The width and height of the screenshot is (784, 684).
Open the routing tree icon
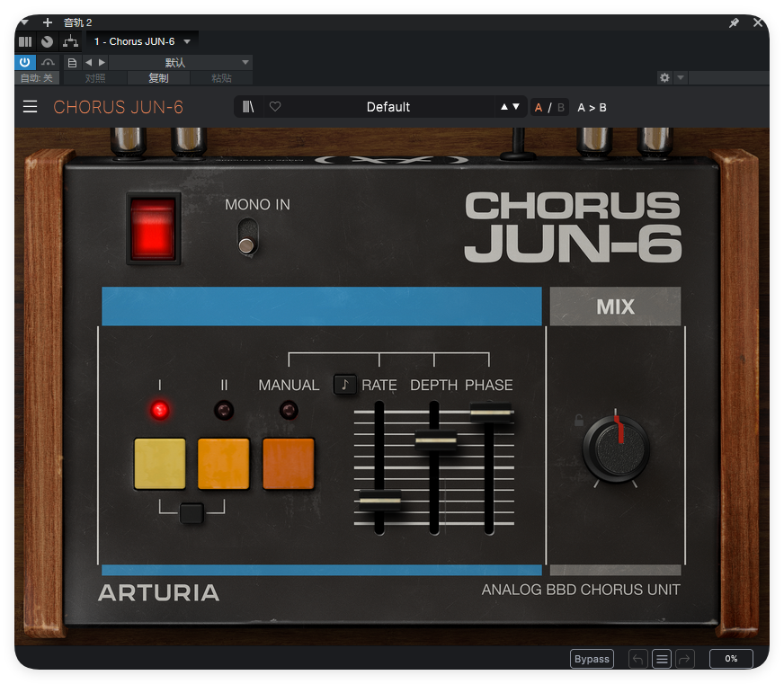[70, 41]
